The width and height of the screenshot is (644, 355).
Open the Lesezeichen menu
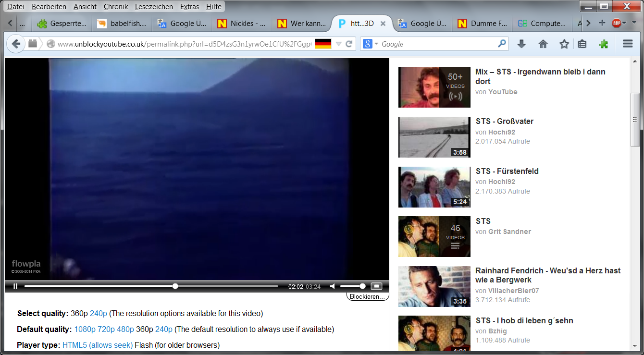tap(154, 7)
